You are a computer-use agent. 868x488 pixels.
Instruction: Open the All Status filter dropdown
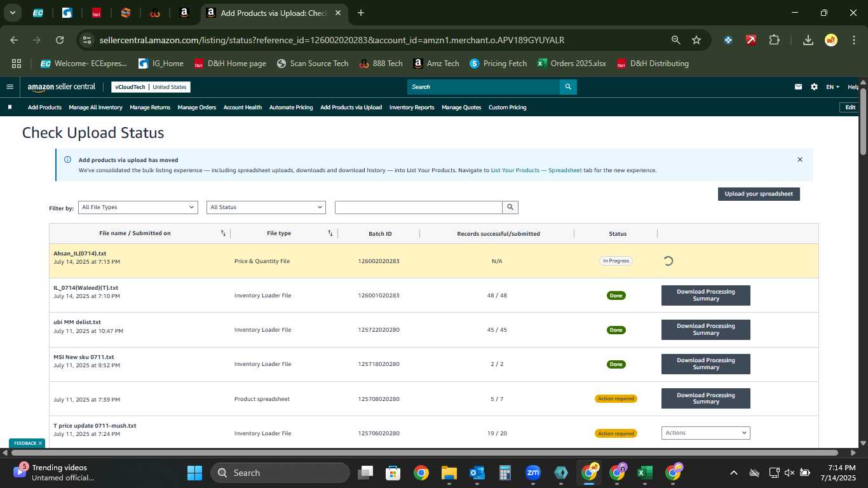[266, 207]
